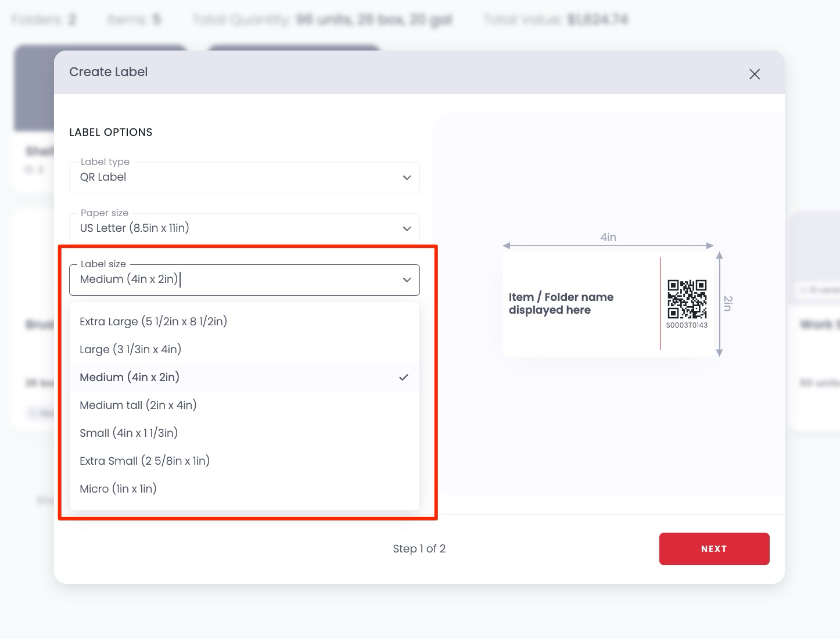
Task: Click the QR Label type field
Action: click(x=232, y=178)
